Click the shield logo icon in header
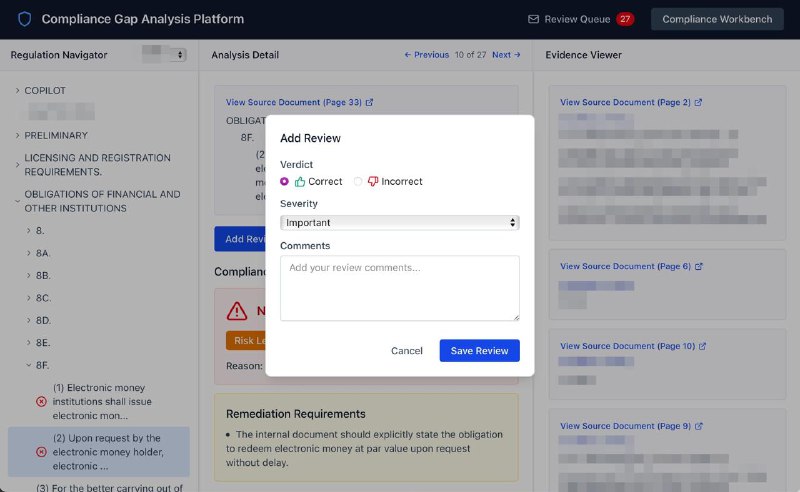The width and height of the screenshot is (800, 492). click(x=24, y=19)
